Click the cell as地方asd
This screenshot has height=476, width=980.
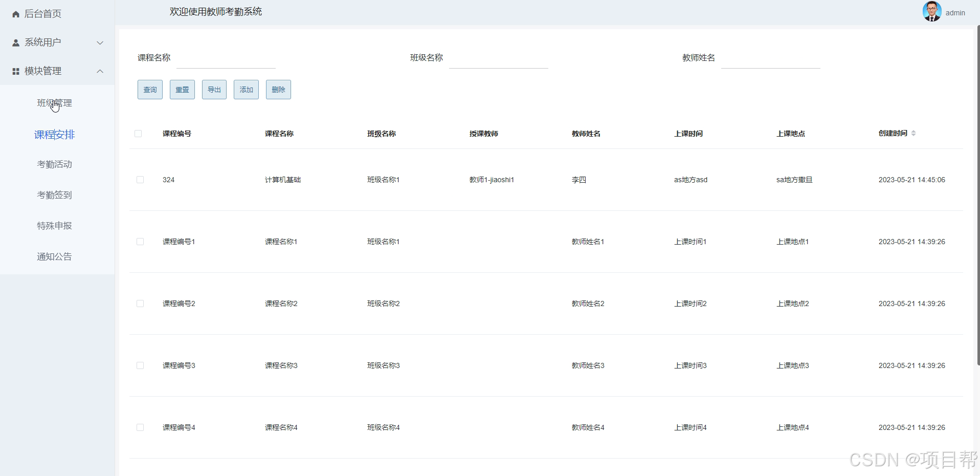[691, 180]
